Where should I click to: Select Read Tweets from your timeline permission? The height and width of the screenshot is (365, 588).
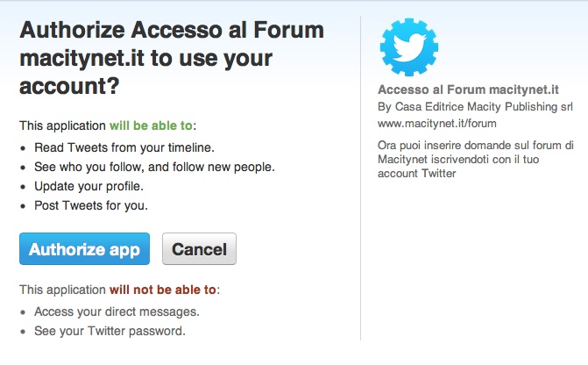point(124,147)
